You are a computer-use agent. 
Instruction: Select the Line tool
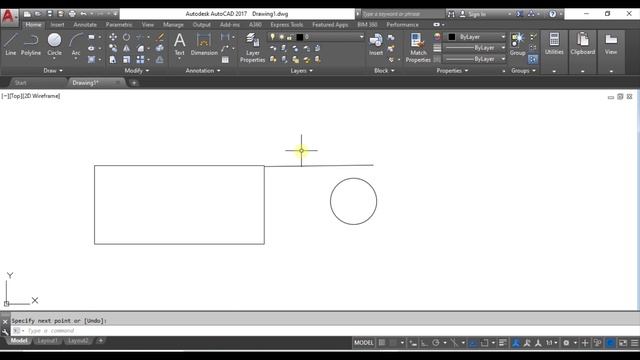click(x=11, y=44)
